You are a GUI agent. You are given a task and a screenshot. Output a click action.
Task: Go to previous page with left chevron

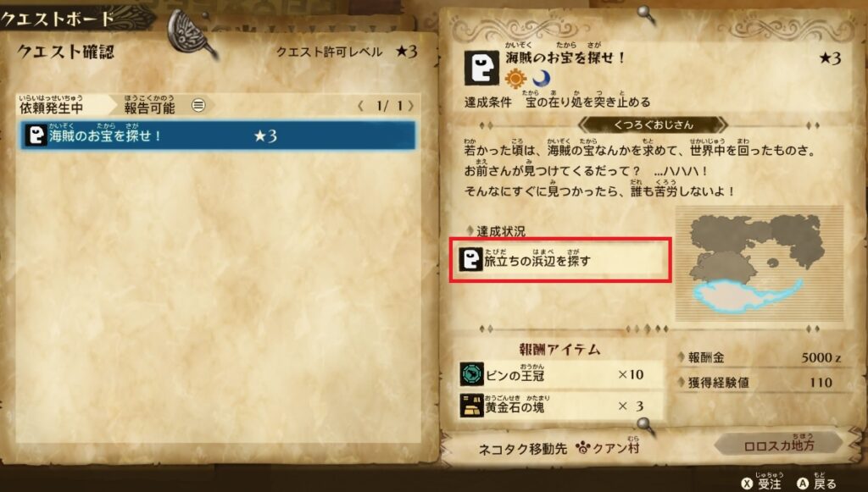(x=360, y=106)
